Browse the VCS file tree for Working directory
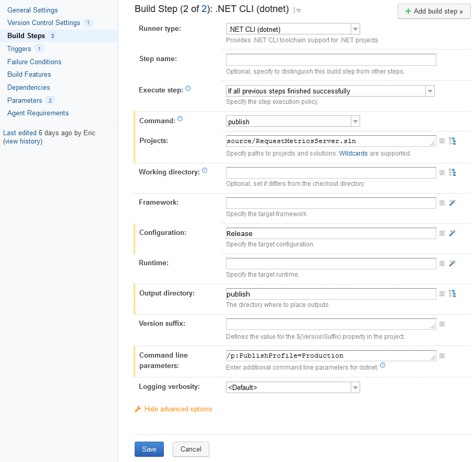Viewport: 476px width, 462px height. click(453, 172)
